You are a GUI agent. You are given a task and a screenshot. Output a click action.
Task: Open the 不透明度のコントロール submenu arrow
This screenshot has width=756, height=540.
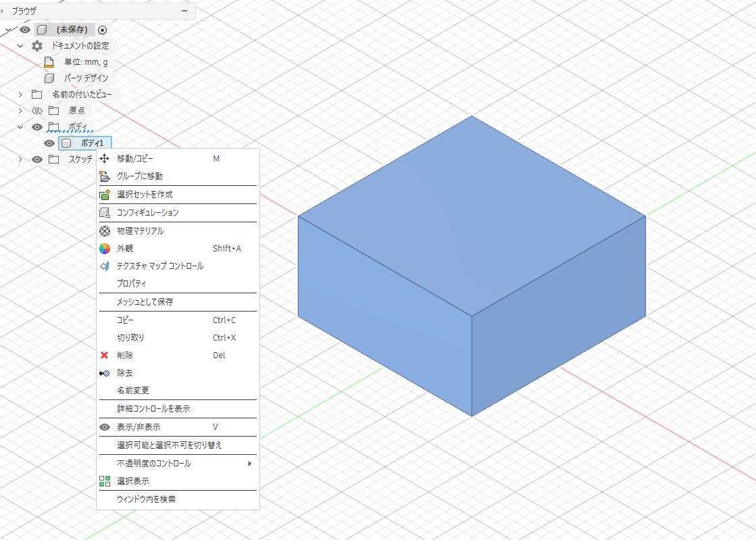(x=250, y=464)
